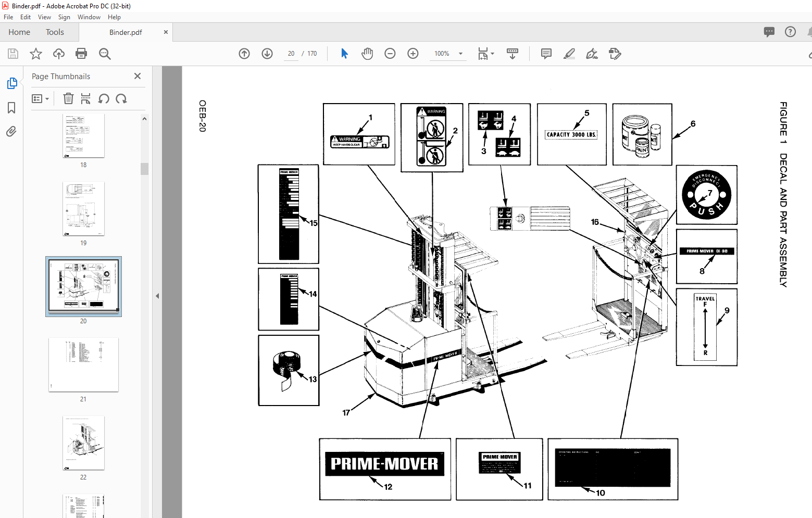812x518 pixels.
Task: Open the zoom level dropdown arrow
Action: 460,54
